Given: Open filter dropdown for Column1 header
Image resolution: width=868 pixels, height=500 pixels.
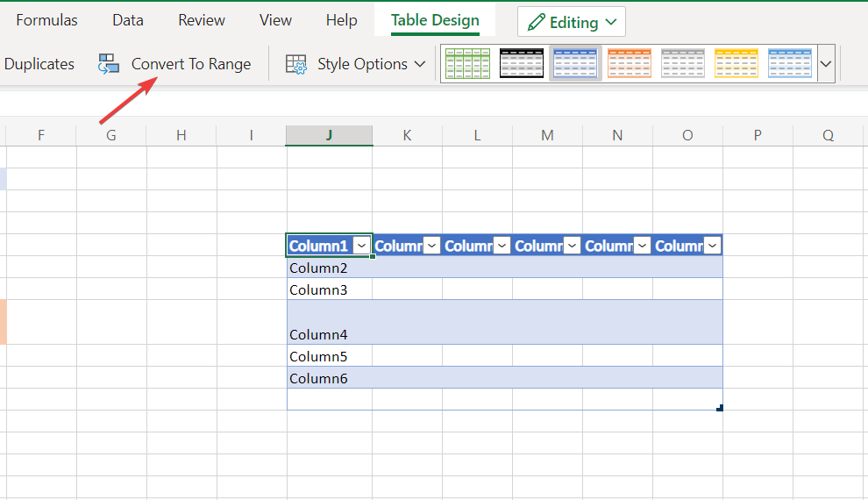Looking at the screenshot, I should pos(361,246).
